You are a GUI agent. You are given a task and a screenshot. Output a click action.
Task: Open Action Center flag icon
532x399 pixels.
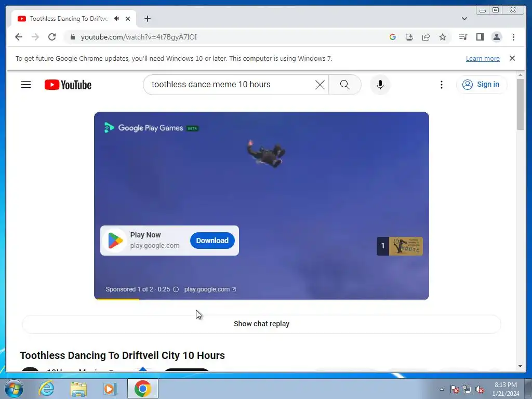454,389
